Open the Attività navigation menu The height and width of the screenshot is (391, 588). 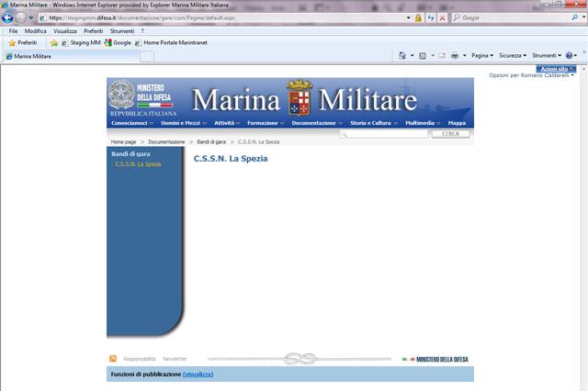[227, 123]
